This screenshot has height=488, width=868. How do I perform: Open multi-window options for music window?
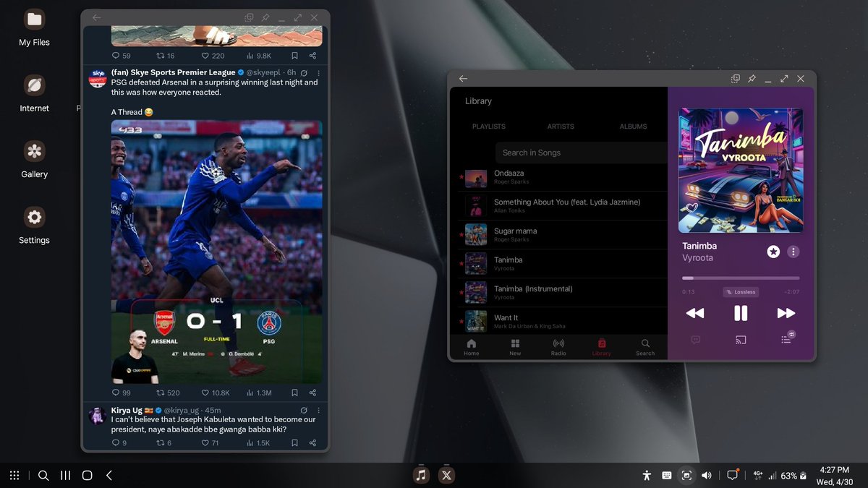(736, 79)
